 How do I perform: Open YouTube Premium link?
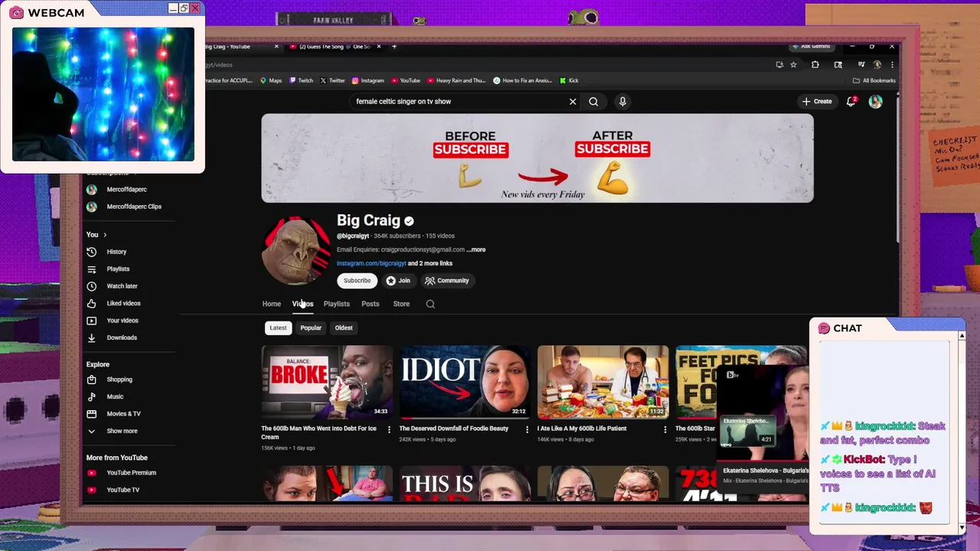131,473
